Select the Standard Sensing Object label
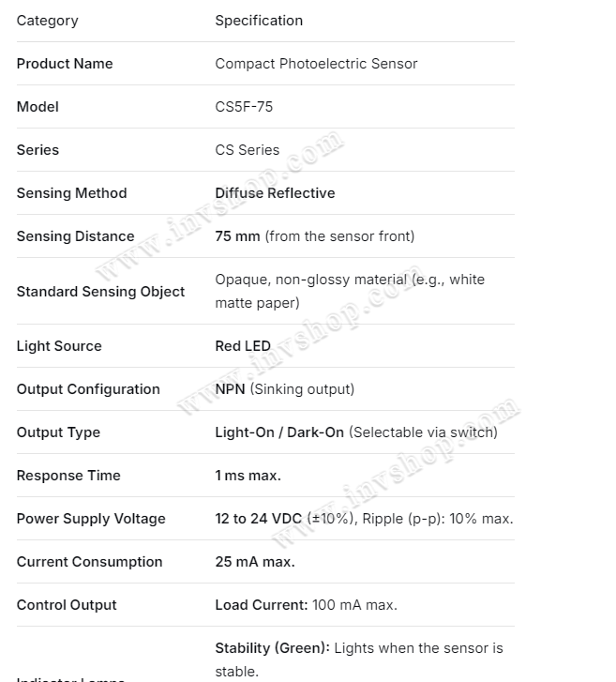 [x=100, y=292]
